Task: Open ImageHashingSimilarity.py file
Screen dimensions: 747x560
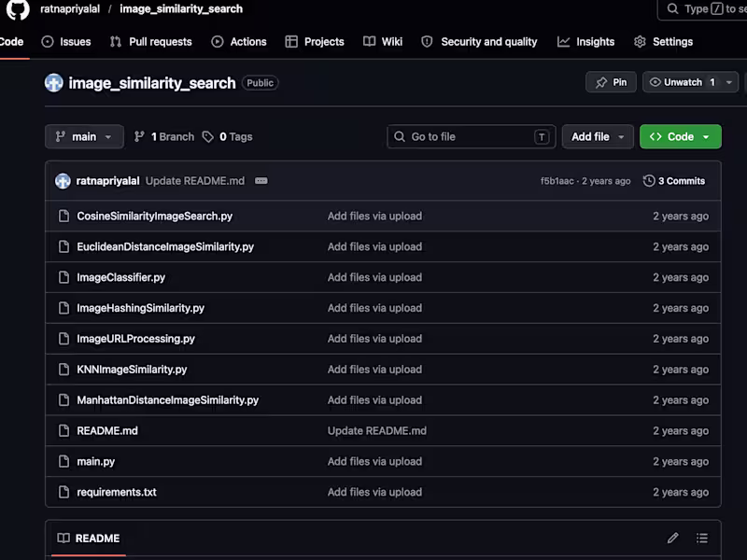Action: pos(141,308)
